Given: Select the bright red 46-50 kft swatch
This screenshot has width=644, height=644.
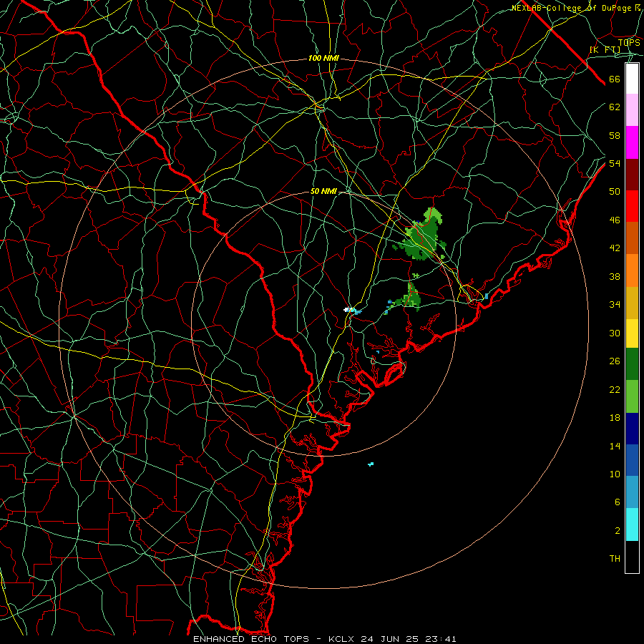Looking at the screenshot, I should 632,206.
